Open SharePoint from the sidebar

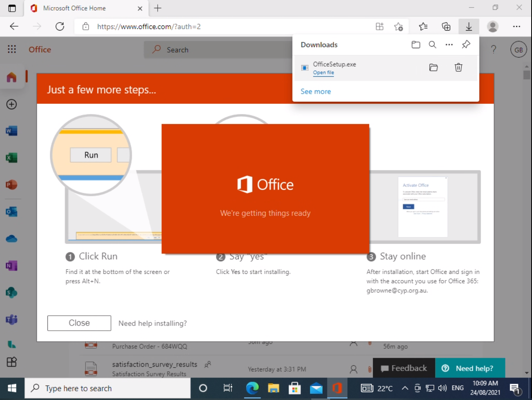12,292
